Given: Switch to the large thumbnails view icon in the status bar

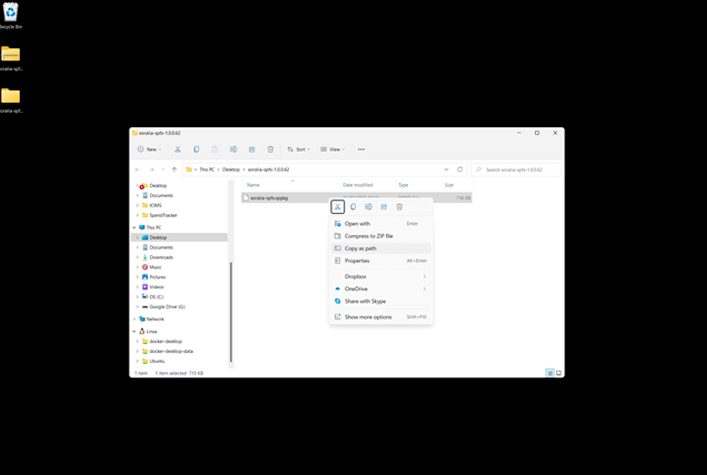Looking at the screenshot, I should [x=559, y=373].
